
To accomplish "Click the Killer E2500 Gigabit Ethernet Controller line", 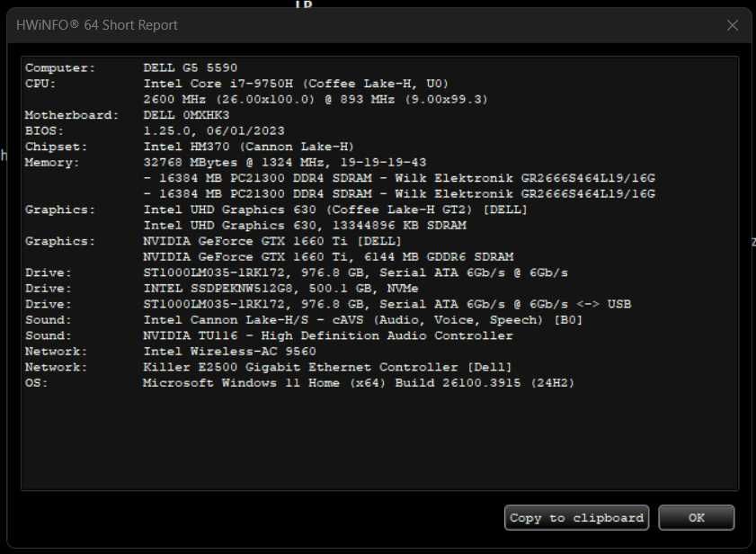I will (x=327, y=368).
